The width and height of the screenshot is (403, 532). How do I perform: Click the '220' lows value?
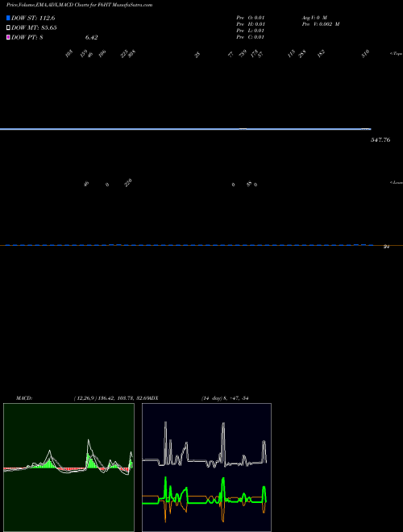(128, 183)
